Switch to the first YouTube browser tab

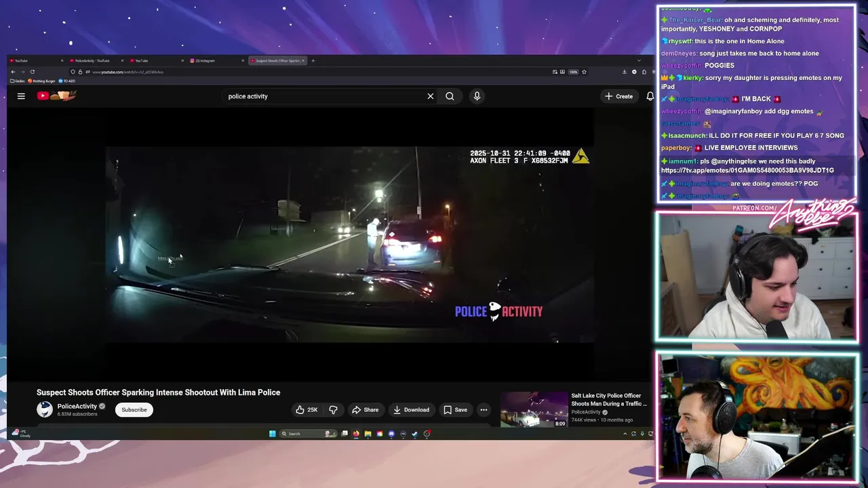[35, 60]
